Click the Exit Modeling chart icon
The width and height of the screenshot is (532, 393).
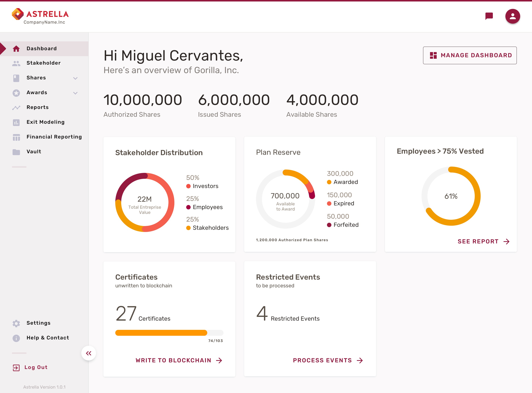coord(16,122)
